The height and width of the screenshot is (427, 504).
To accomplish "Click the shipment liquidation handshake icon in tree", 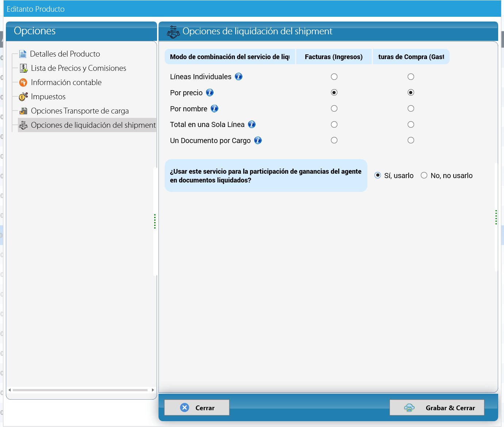I will [23, 125].
